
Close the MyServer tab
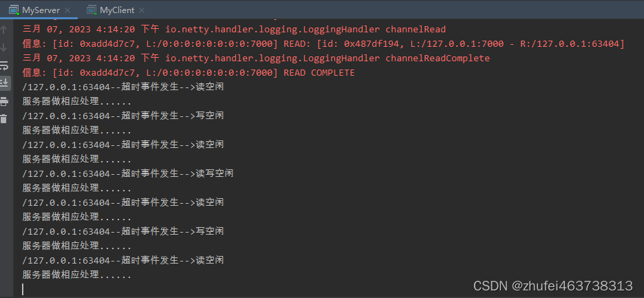coord(67,10)
